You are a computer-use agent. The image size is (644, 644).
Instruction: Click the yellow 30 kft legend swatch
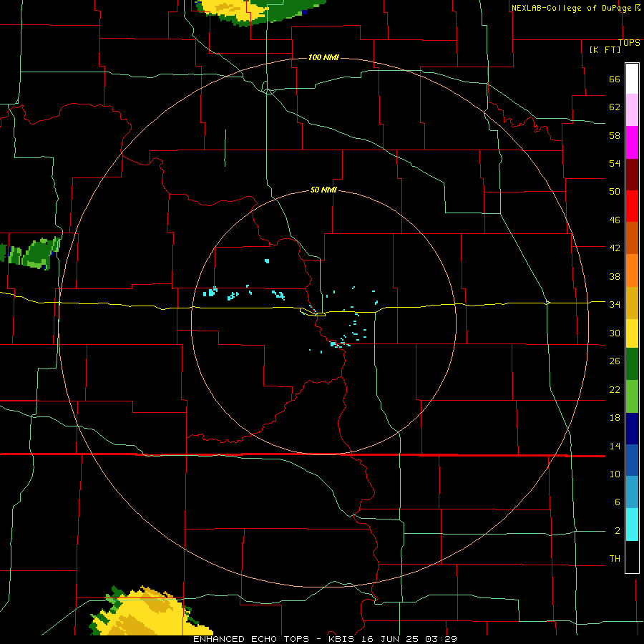tap(632, 333)
